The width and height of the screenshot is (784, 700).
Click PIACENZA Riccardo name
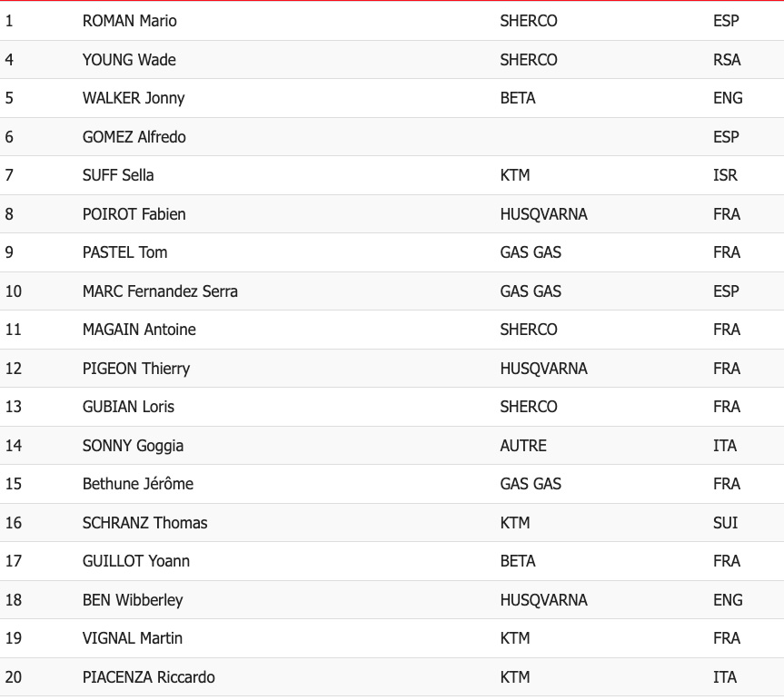coord(148,677)
